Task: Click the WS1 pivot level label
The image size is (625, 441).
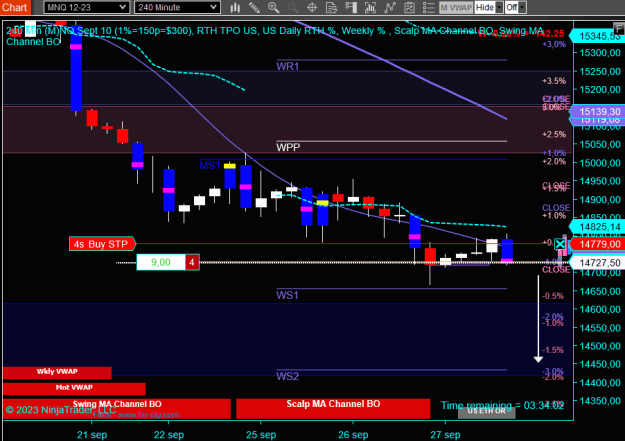Action: [x=287, y=295]
